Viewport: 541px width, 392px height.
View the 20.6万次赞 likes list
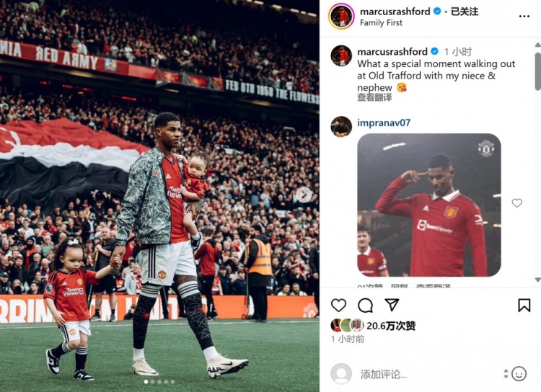[391, 326]
